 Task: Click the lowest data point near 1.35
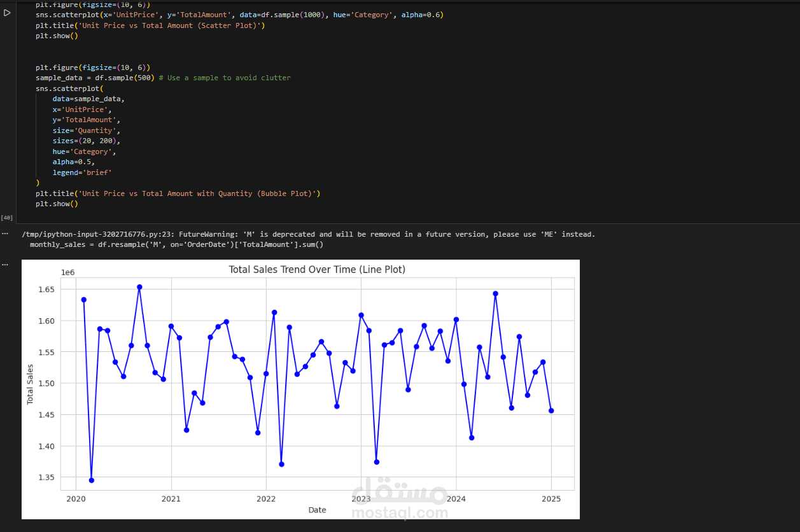click(x=92, y=480)
